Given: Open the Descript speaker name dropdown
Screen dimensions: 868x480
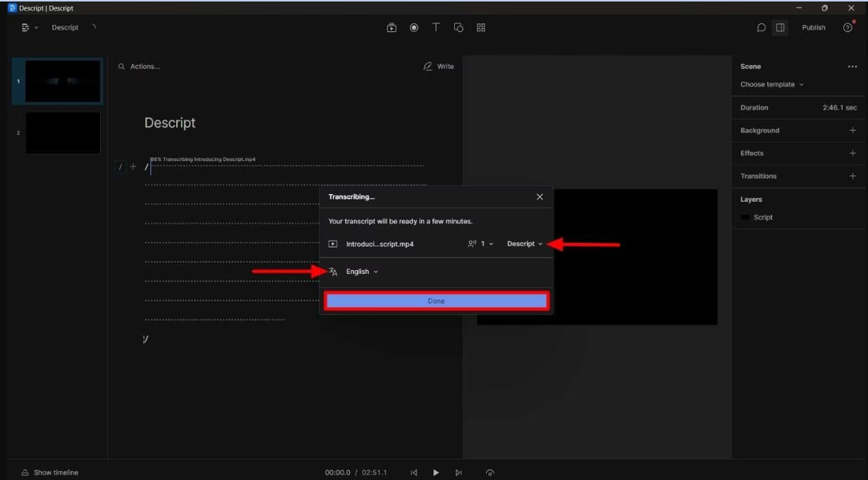Looking at the screenshot, I should tap(524, 244).
